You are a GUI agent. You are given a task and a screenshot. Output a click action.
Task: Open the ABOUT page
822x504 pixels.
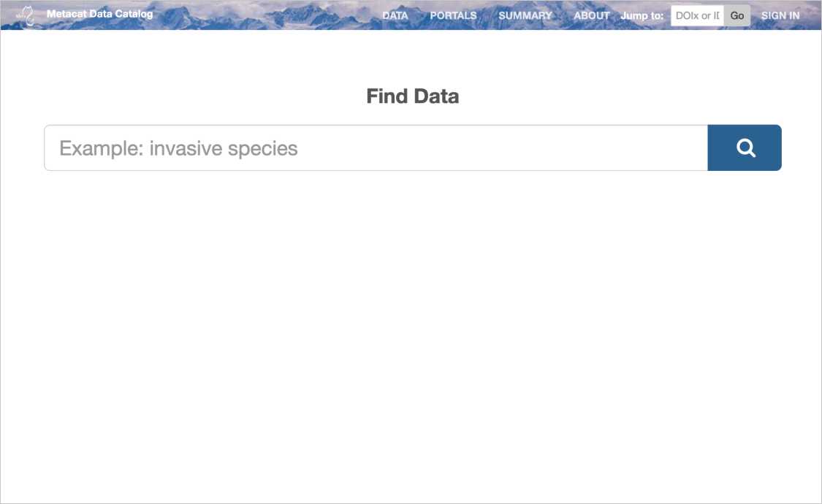pos(592,15)
